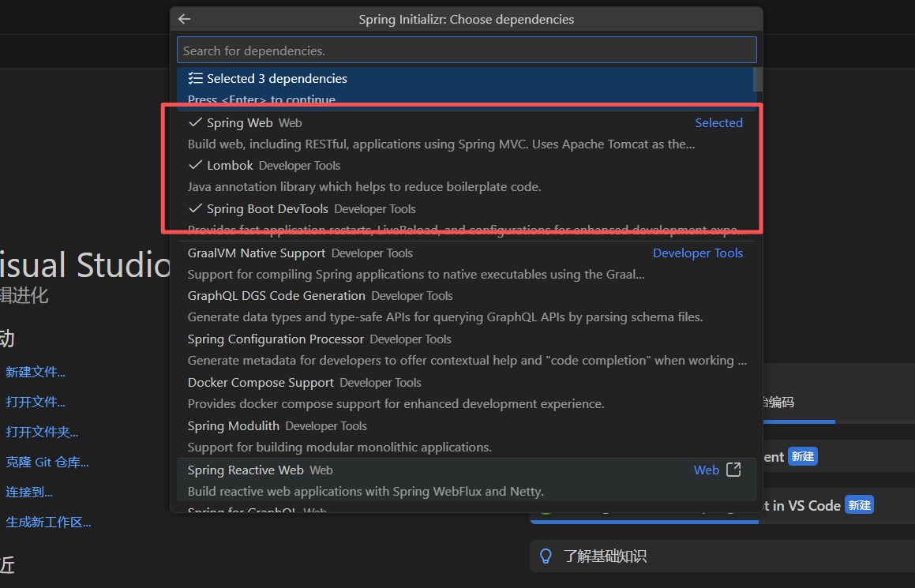Confirm via Selected 3 dependencies row
The height and width of the screenshot is (588, 915).
[276, 79]
